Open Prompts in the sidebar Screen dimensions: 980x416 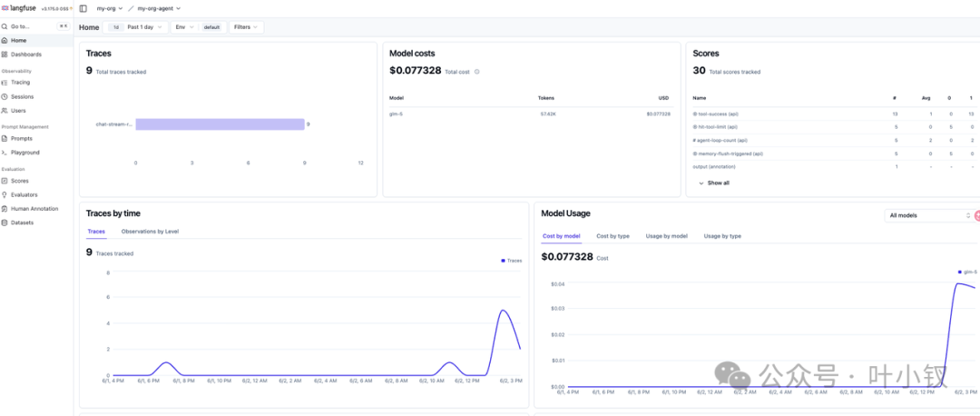click(36, 139)
